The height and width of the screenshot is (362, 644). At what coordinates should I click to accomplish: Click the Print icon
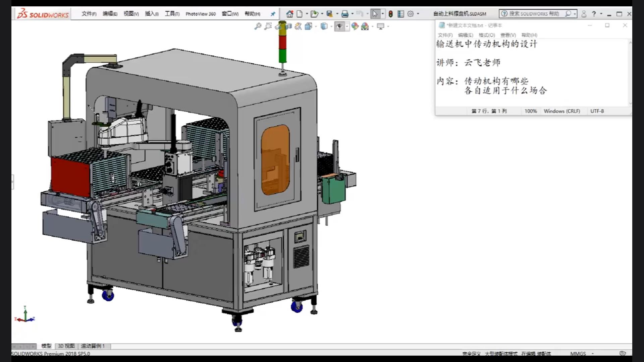coord(344,14)
